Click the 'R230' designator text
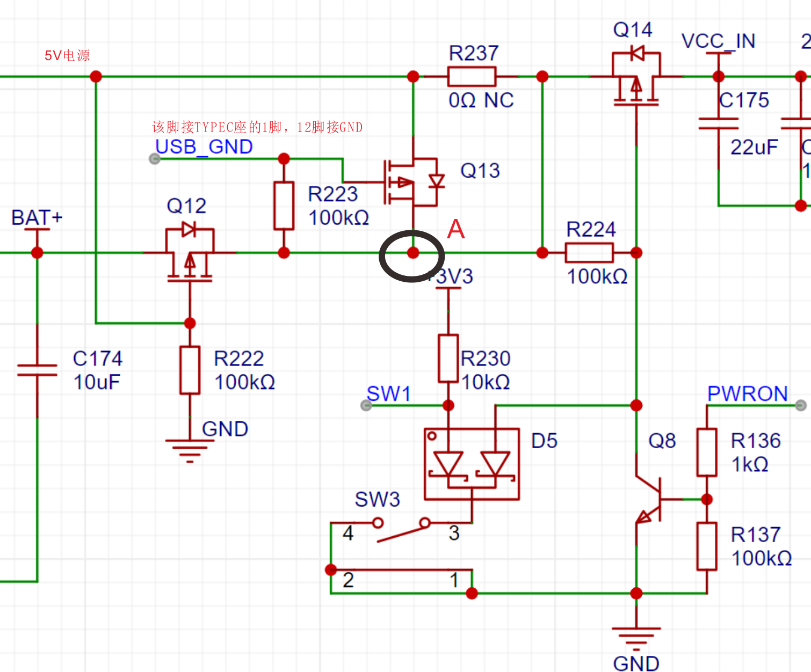Screen dimensions: 811x672 pos(486,358)
